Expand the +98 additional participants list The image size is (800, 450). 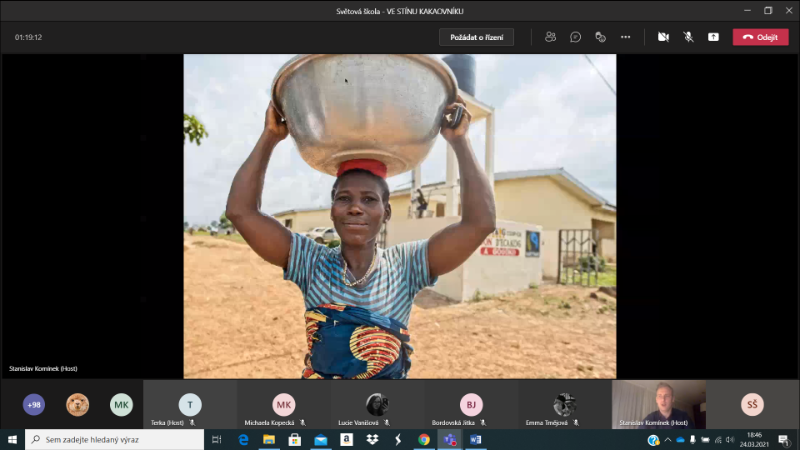pos(34,404)
